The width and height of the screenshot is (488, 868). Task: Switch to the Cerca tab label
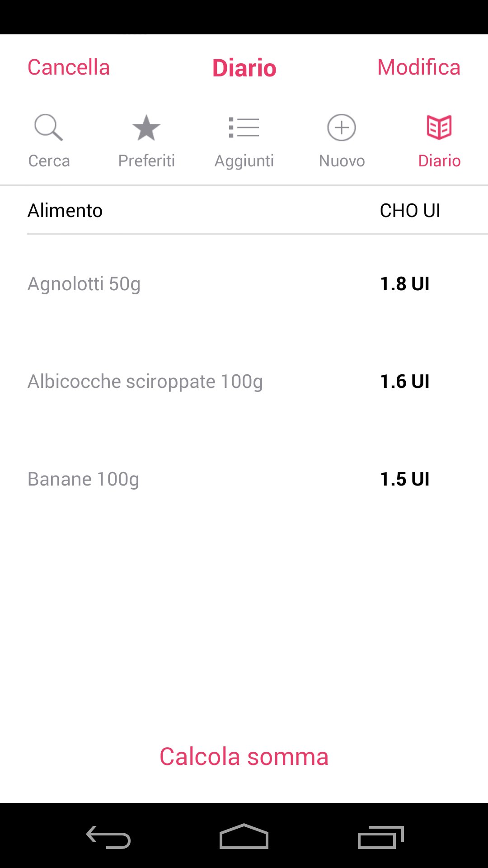(x=49, y=161)
